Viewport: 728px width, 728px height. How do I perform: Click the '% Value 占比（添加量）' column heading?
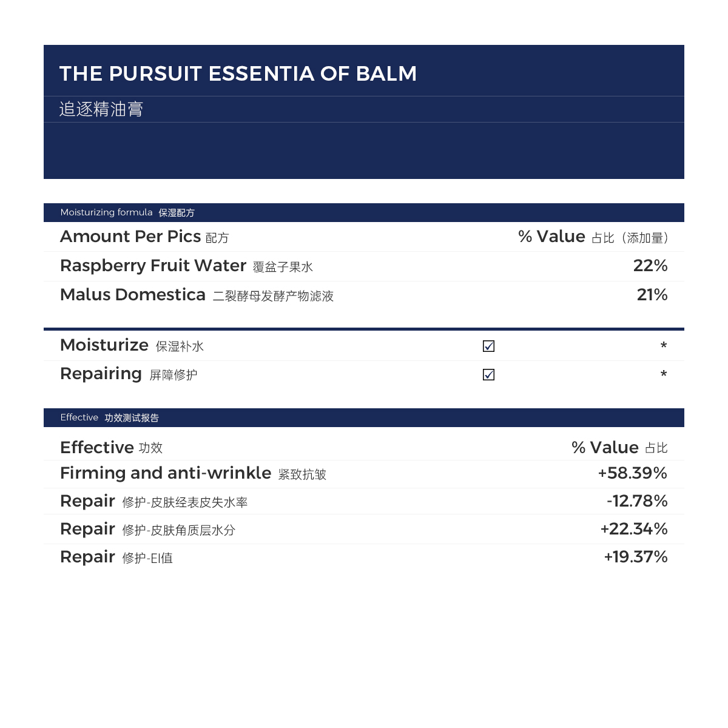coord(593,237)
